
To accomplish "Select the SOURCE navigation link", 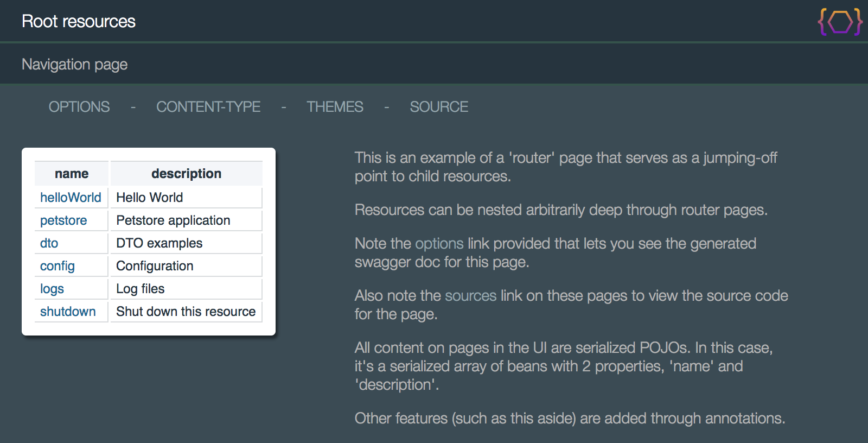I will click(x=439, y=107).
